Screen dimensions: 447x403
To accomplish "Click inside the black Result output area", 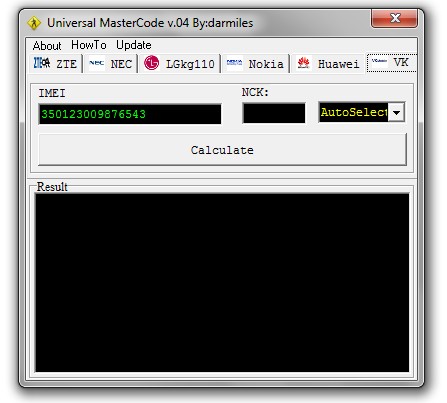I will [x=222, y=283].
